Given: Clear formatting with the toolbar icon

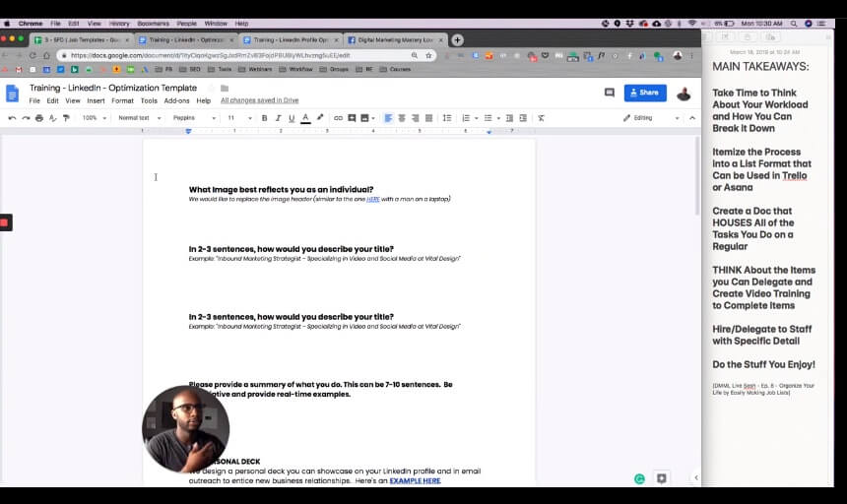Looking at the screenshot, I should click(x=541, y=118).
